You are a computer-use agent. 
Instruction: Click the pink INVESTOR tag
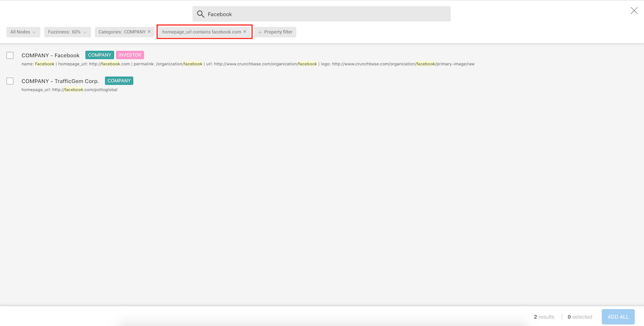click(130, 55)
